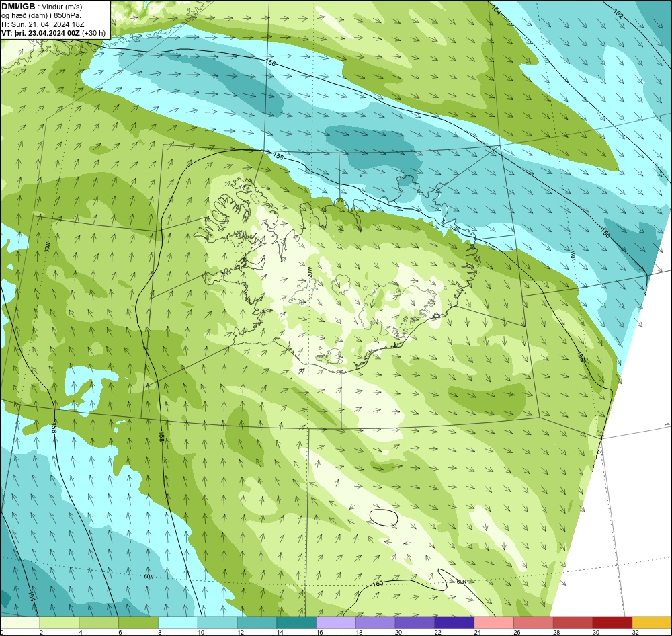Click the 0–2 m/s palest legend swatch

[19, 623]
